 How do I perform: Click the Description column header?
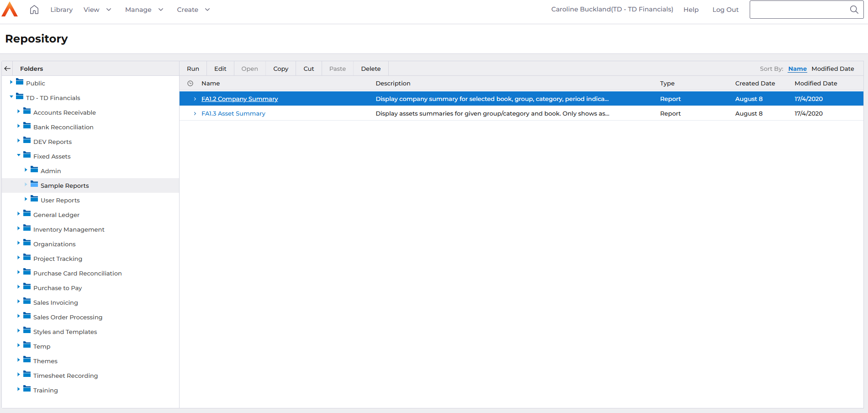coord(393,83)
